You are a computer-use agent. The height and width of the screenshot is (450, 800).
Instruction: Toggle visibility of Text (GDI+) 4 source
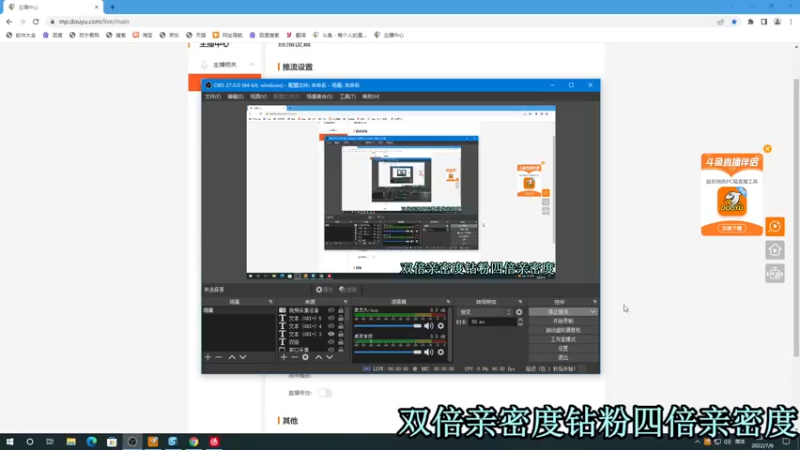(x=331, y=326)
